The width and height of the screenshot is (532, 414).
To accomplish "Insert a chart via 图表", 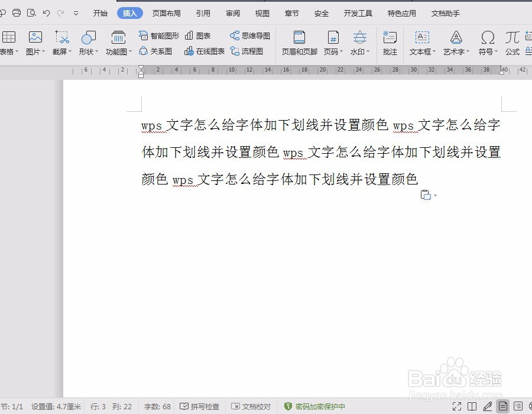I will (x=198, y=35).
